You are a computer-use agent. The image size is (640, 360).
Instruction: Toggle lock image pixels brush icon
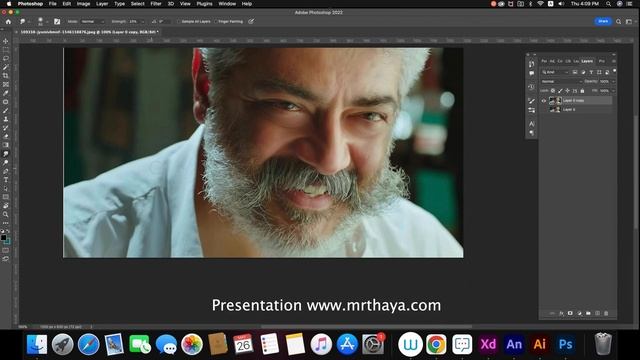coord(560,91)
